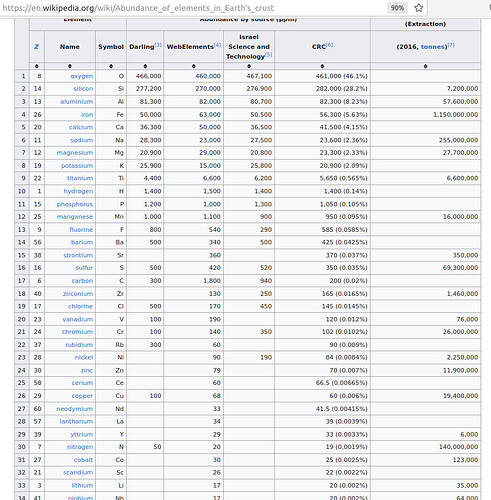Open the phosphorus element link
491x500 pixels.
coord(75,204)
